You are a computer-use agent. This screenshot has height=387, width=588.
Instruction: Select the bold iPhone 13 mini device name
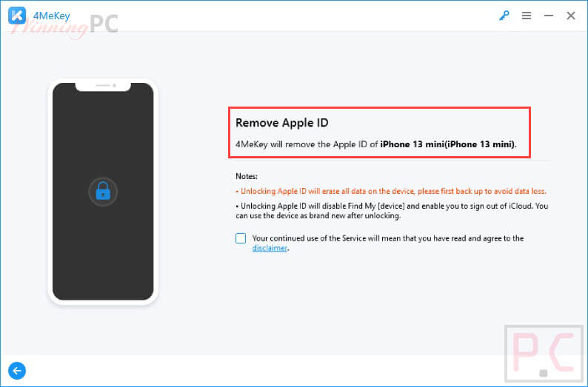(447, 144)
